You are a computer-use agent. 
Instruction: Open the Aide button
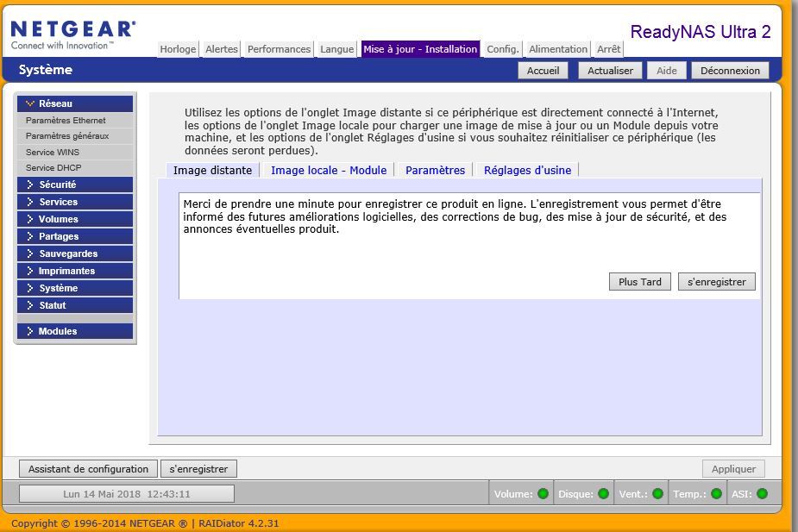(667, 71)
